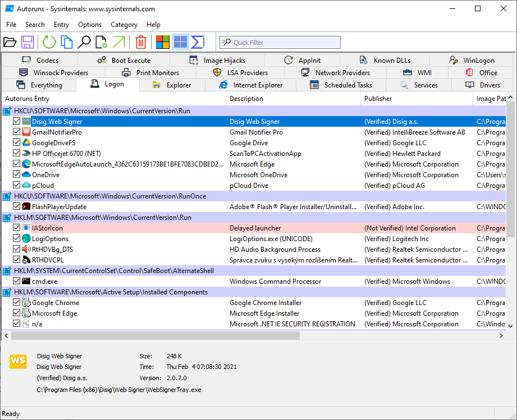Click the horizontal scrollbar right arrow
Viewport: 517px width, 420px height.
click(x=501, y=336)
